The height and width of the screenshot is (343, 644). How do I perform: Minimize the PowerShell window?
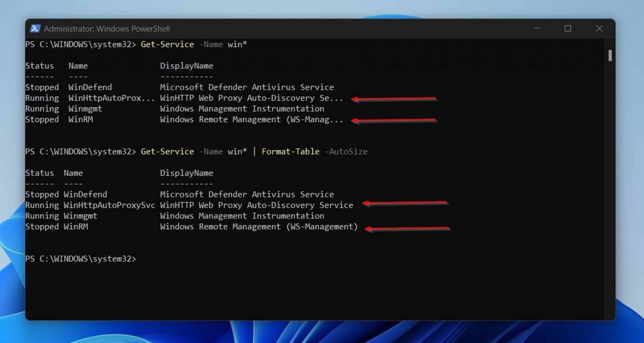pos(537,29)
